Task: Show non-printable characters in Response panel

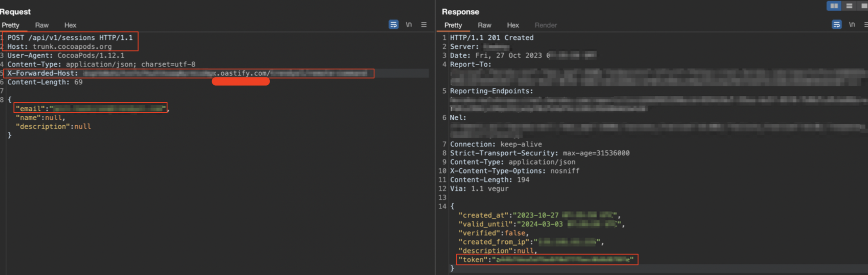Action: (852, 25)
